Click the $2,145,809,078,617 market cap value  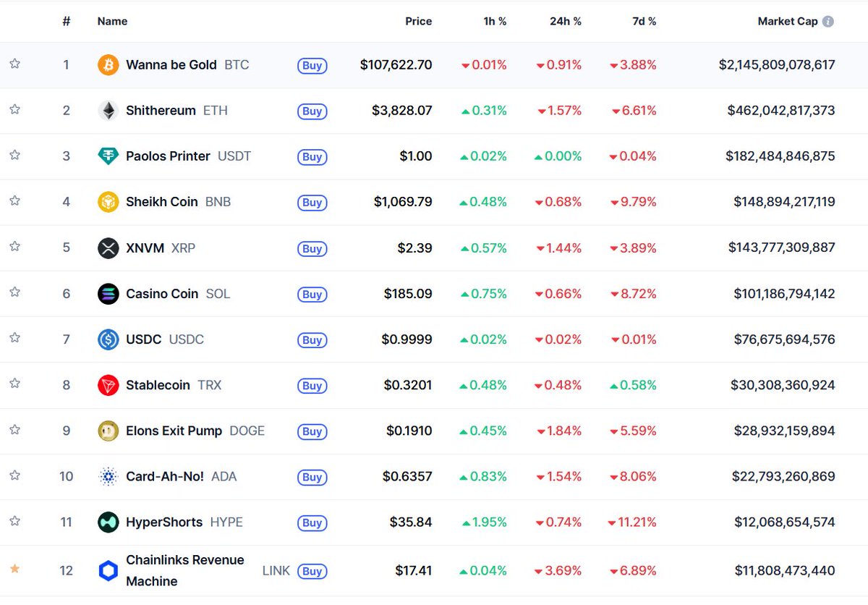(x=777, y=65)
